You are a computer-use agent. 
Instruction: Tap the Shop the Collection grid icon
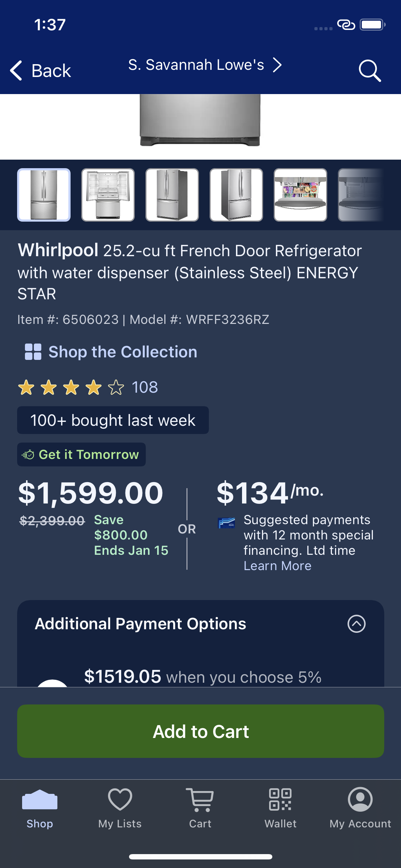(33, 352)
